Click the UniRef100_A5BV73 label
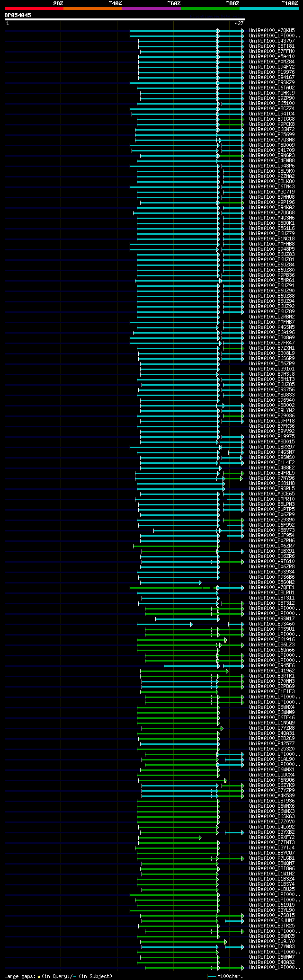 pos(272,530)
